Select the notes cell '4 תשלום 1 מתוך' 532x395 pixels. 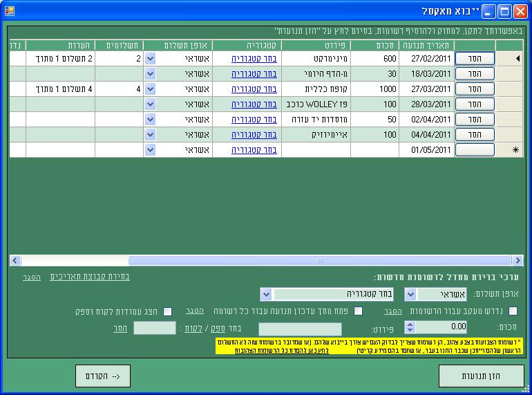(60, 89)
